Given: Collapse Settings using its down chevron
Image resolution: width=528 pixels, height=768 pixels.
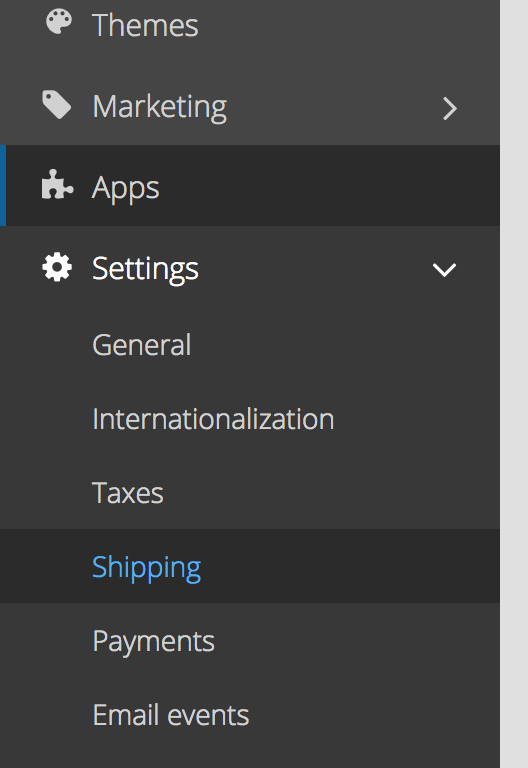Looking at the screenshot, I should [x=444, y=269].
